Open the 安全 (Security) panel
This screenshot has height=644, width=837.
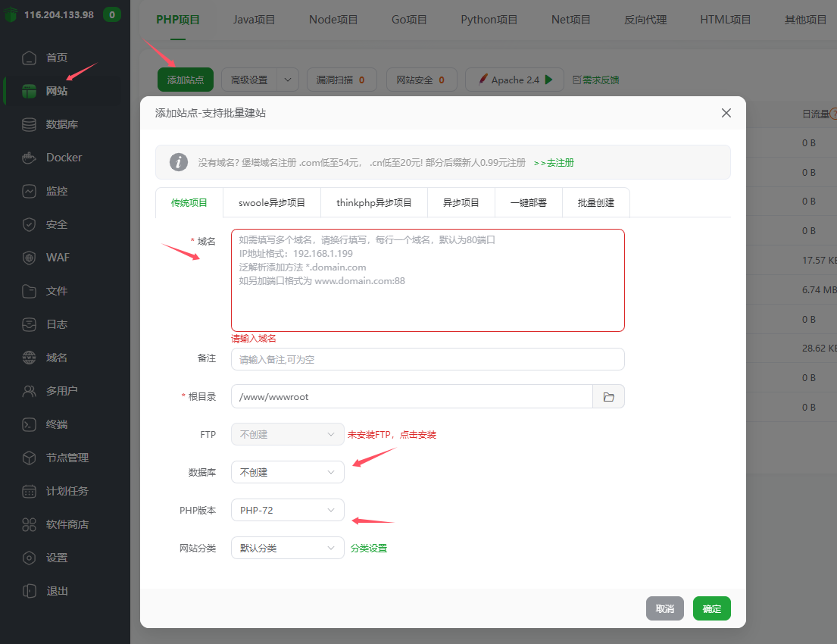57,224
